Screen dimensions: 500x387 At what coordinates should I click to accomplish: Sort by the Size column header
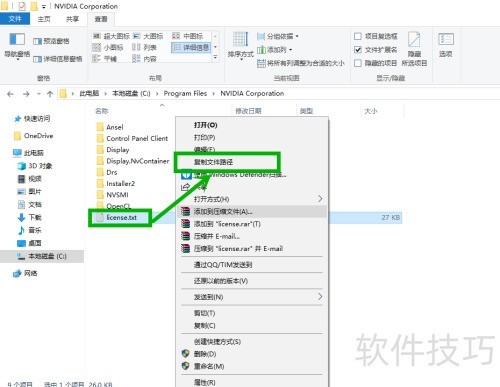click(x=371, y=111)
